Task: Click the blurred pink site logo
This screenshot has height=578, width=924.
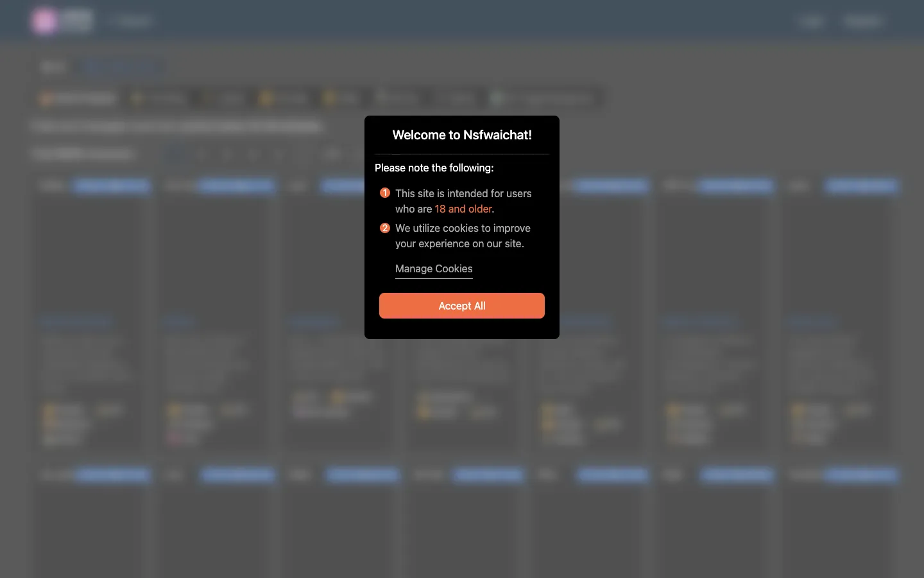Action: click(x=44, y=21)
